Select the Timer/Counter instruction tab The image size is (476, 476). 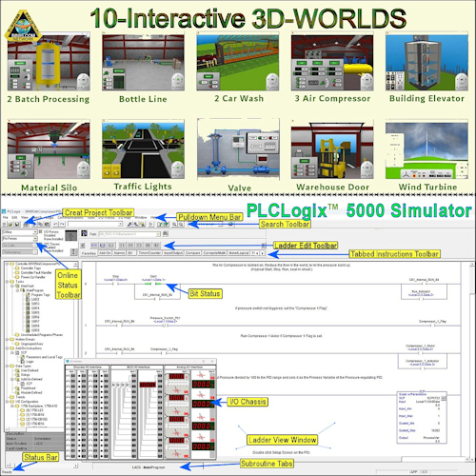click(149, 253)
